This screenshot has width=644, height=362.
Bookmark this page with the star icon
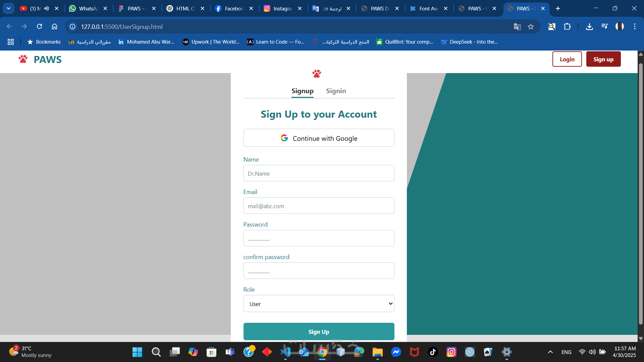pyautogui.click(x=531, y=27)
